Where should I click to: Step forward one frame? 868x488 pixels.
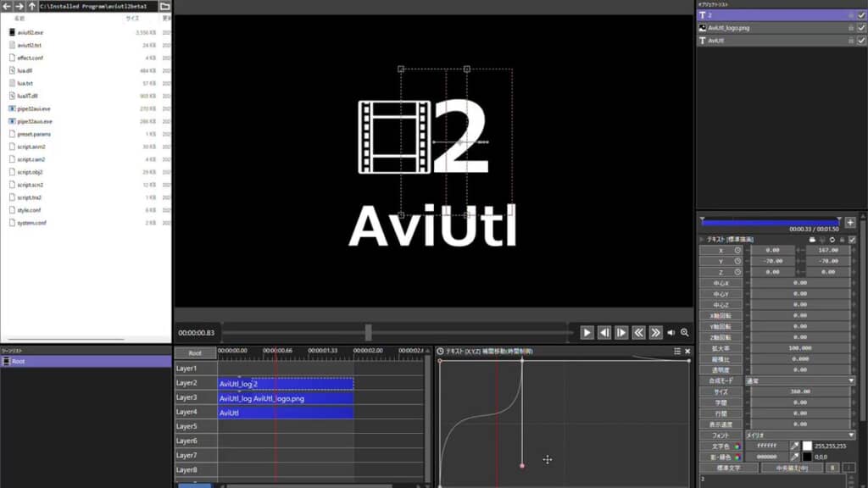(x=621, y=332)
